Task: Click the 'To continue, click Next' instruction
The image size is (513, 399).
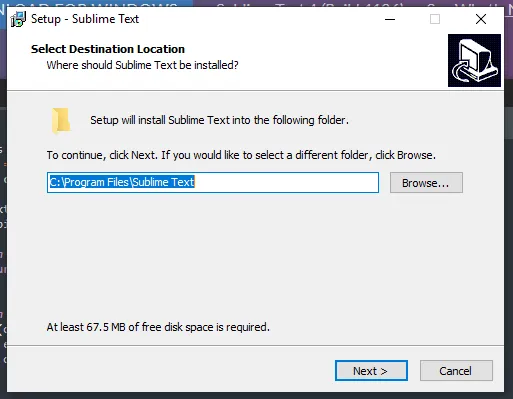Action: point(241,155)
